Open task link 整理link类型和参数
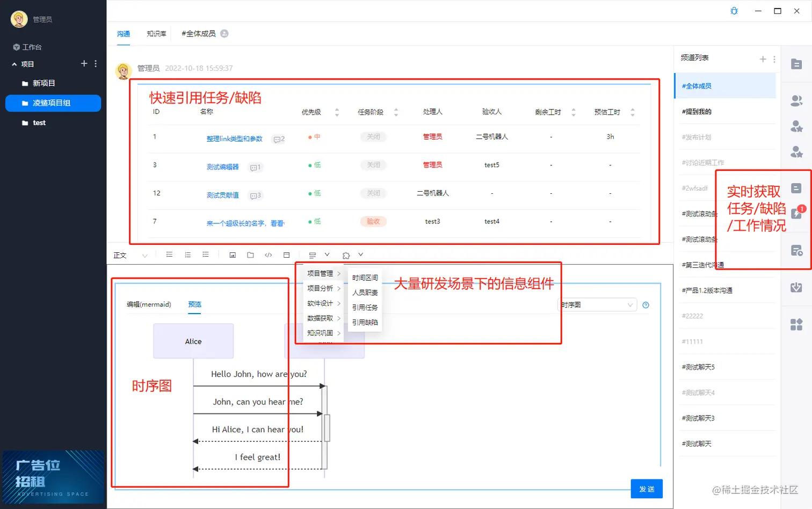The width and height of the screenshot is (812, 509). pos(235,139)
